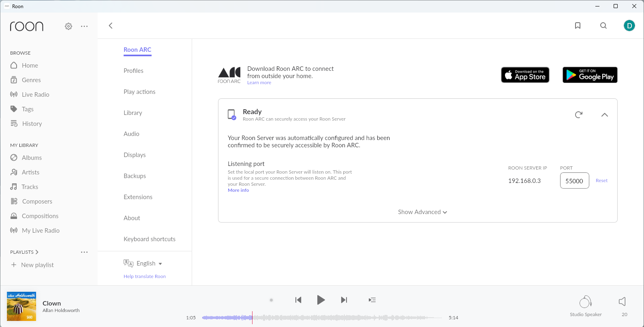
Task: Collapse the Ready status panel
Action: [x=605, y=115]
